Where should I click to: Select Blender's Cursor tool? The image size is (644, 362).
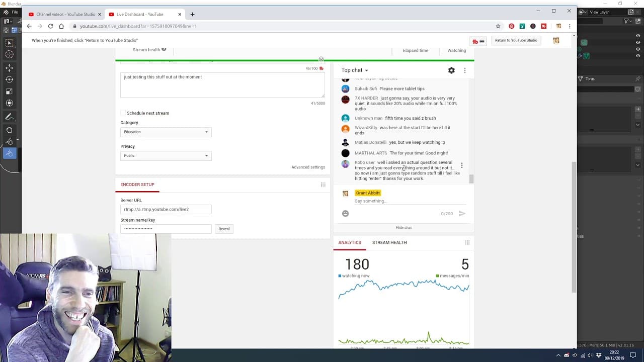pos(9,54)
